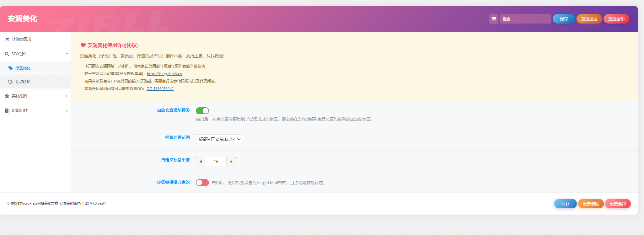Open the 站点防扒 submenu item

35,82
